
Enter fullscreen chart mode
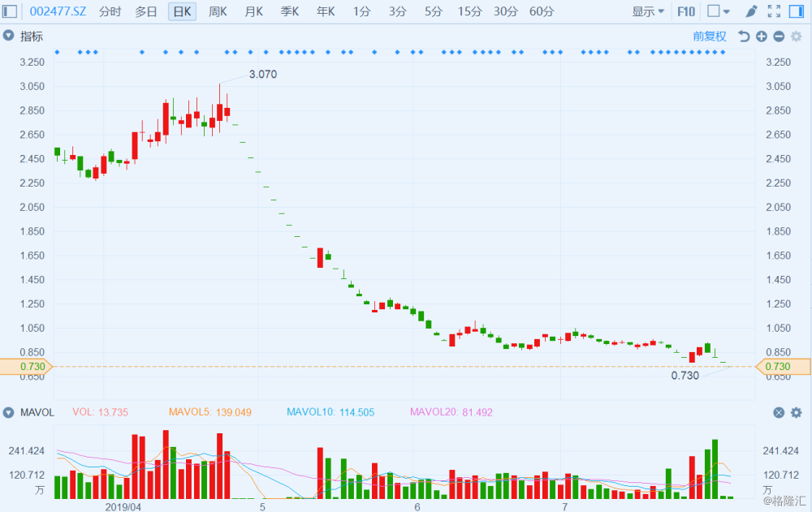[774, 11]
